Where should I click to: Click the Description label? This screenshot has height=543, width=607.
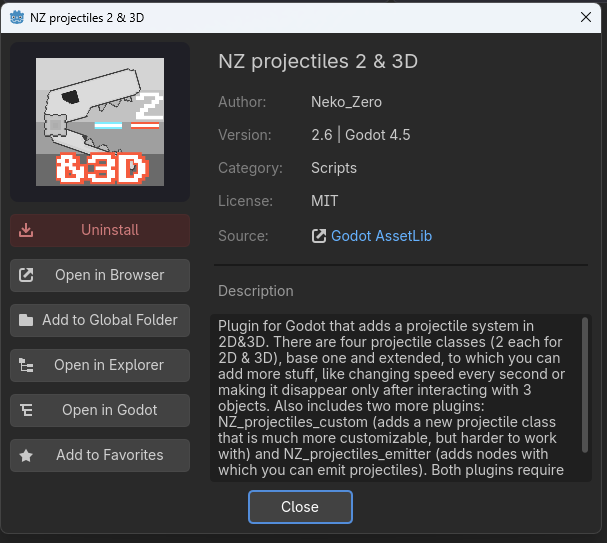point(255,291)
